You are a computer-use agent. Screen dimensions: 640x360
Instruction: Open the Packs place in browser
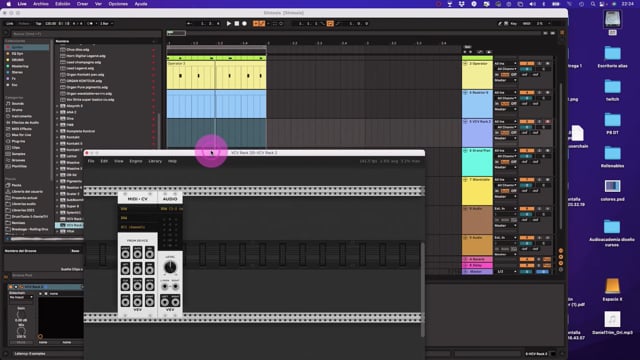[16, 185]
